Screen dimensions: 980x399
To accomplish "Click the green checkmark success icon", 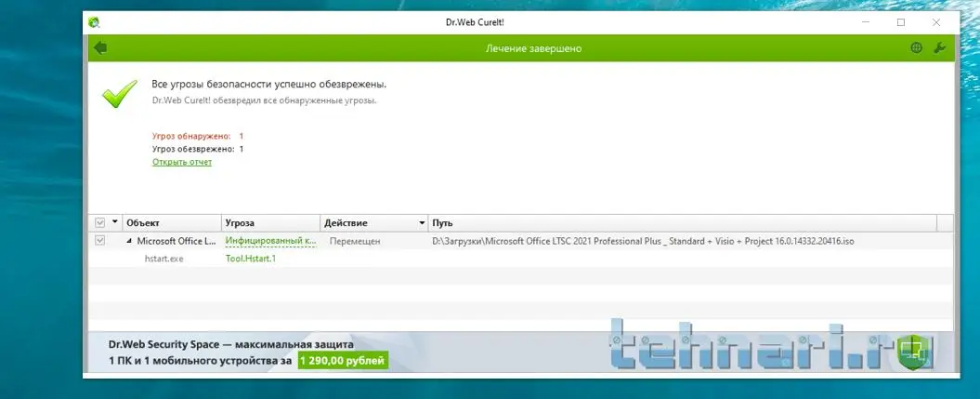I will (120, 94).
